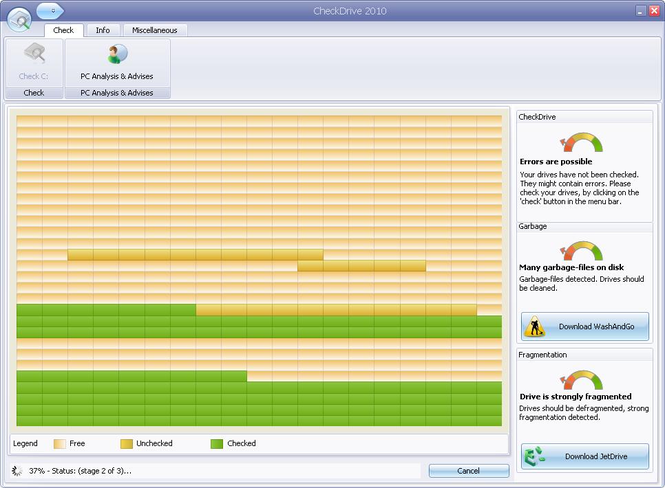Click the spinning progress status icon
665x488 pixels.
17,471
